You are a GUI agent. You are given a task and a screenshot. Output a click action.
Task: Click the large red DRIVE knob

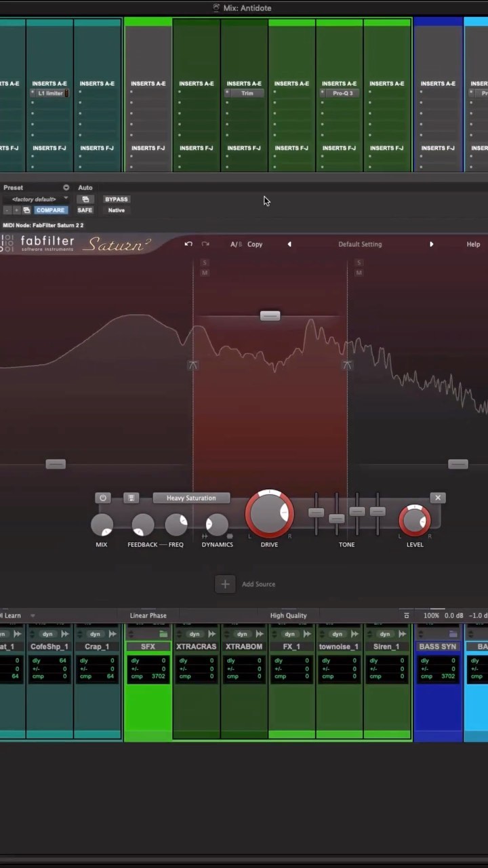(x=269, y=514)
